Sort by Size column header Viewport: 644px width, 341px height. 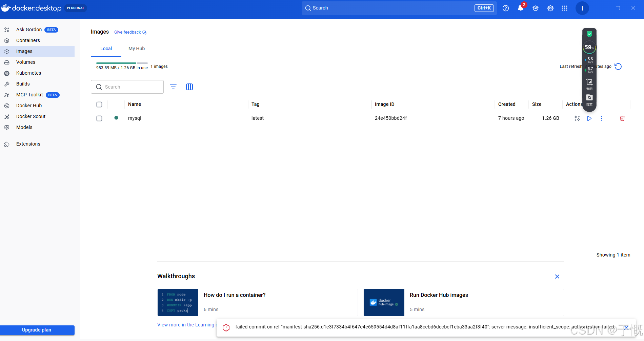[x=537, y=104]
